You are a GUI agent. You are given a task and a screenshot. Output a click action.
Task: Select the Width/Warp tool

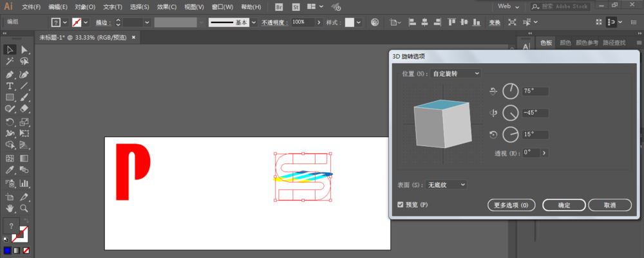[x=10, y=133]
